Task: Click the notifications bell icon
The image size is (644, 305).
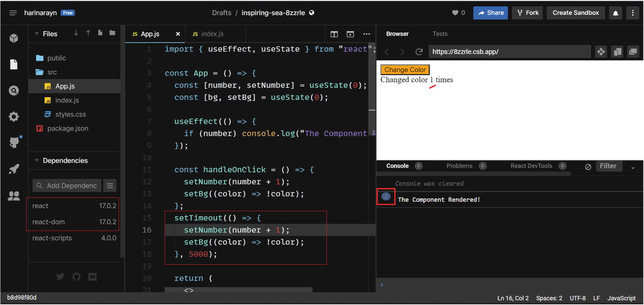Action: tap(616, 13)
